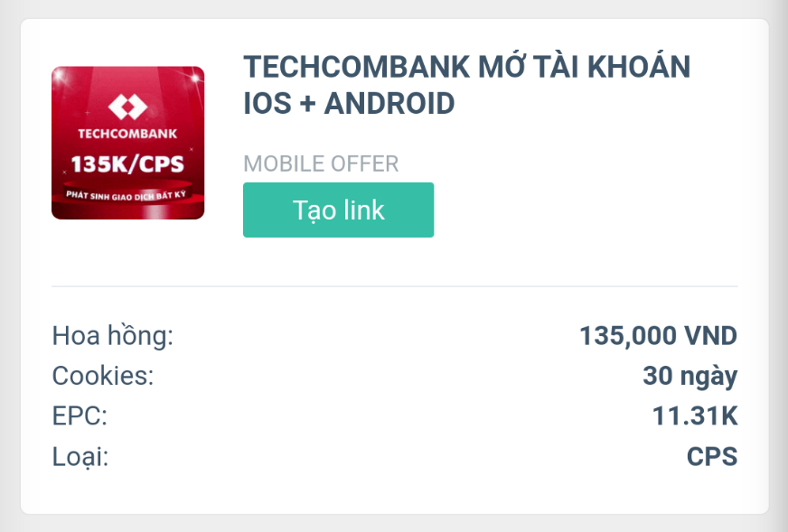Click the Tạo link button
This screenshot has height=532, width=788.
point(338,210)
